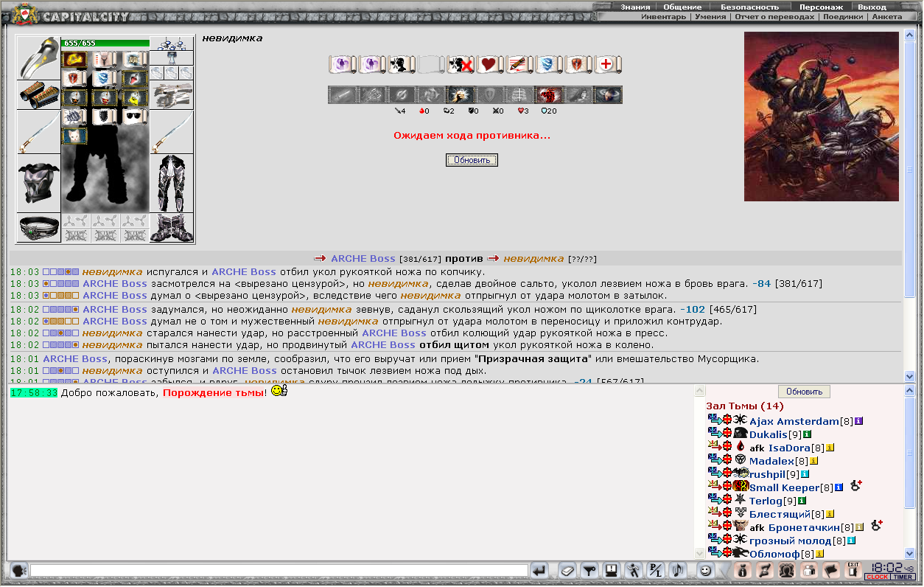
Task: Click the flag icon in bottom toolbar
Action: [x=830, y=570]
